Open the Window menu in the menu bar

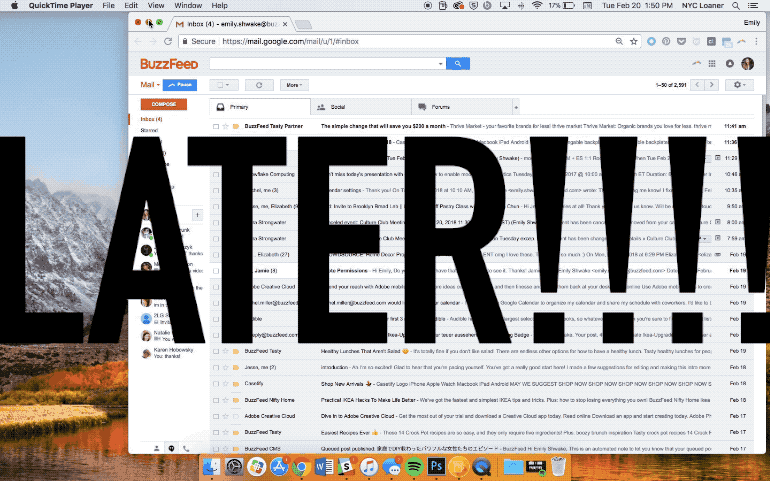pos(188,5)
